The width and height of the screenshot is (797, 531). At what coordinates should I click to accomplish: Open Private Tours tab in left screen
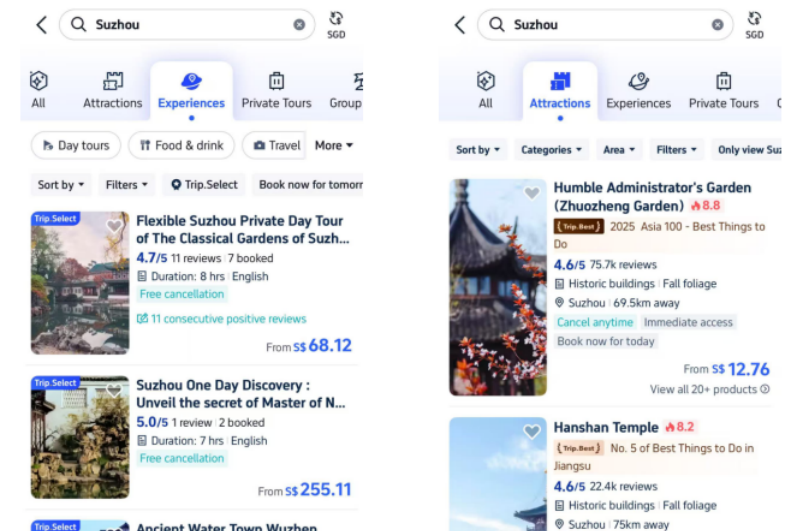pyautogui.click(x=276, y=91)
